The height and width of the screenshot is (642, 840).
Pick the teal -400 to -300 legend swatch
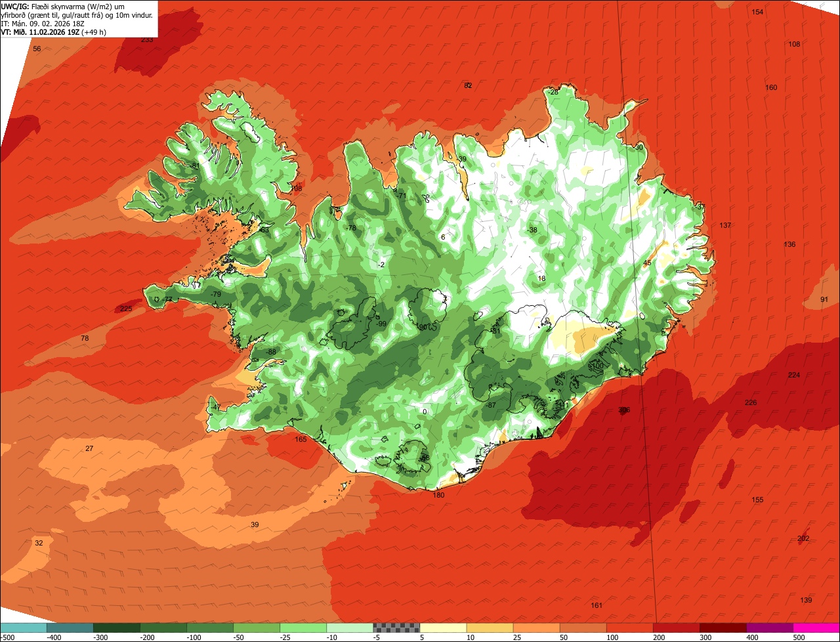70,628
